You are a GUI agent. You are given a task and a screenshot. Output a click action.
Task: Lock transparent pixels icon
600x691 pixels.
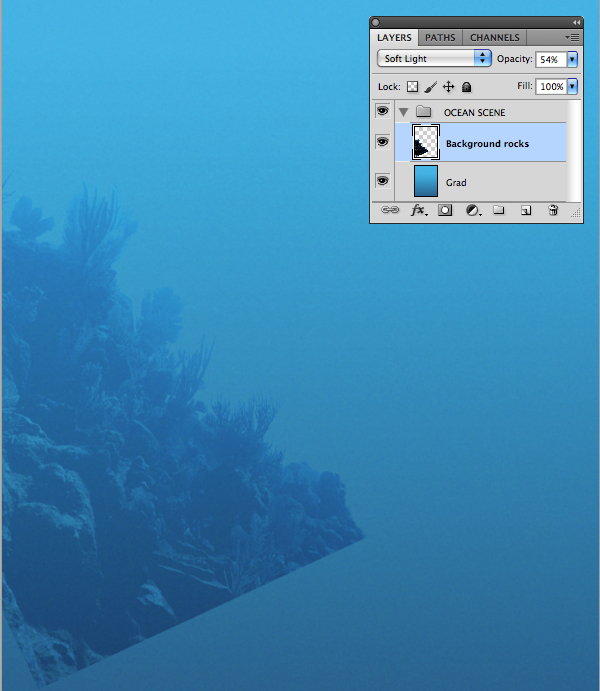[x=413, y=87]
